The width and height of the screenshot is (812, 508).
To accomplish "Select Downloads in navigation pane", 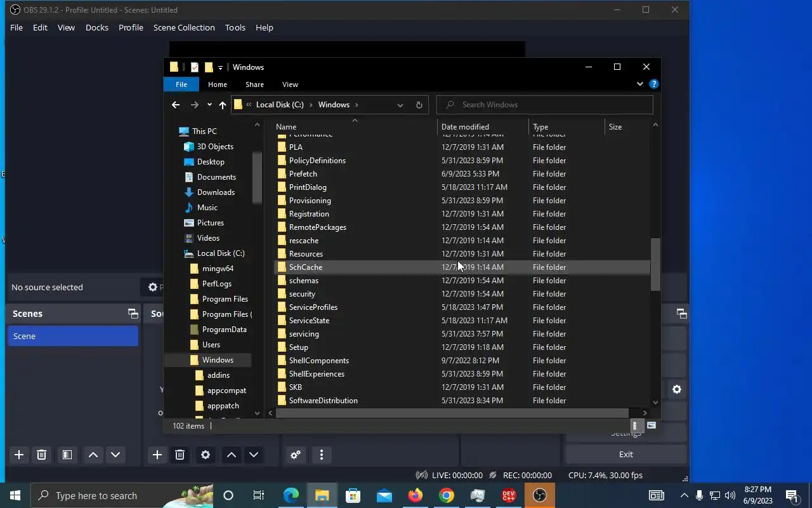I will pos(216,192).
